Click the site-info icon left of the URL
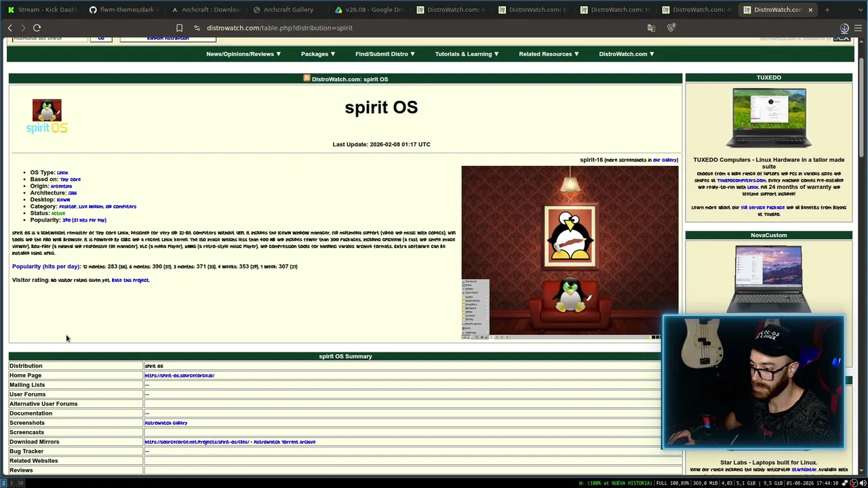Viewport: 868px width, 488px height. click(197, 28)
